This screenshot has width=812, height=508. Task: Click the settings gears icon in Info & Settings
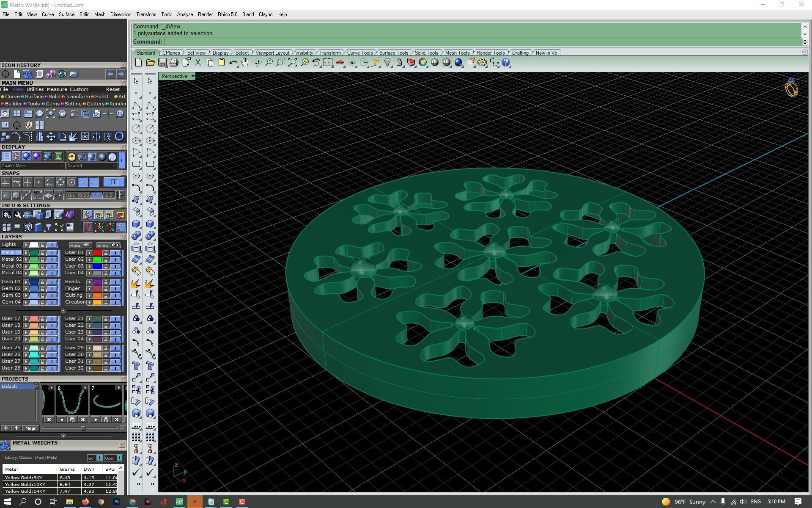click(x=6, y=215)
